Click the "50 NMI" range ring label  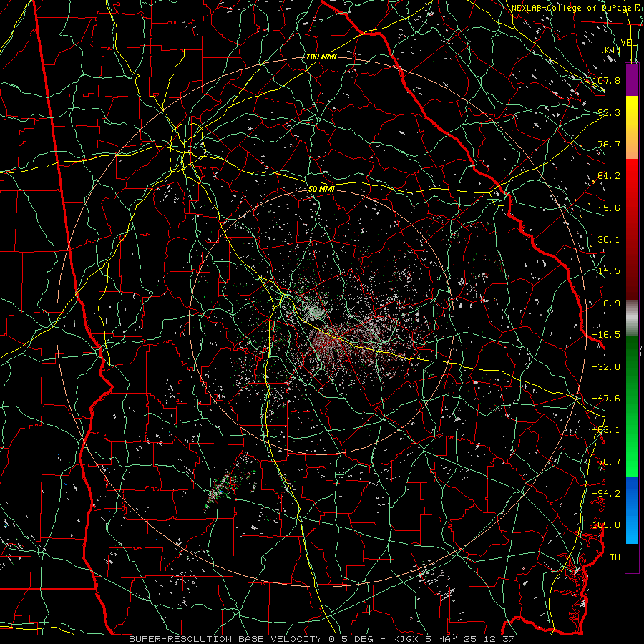[321, 190]
